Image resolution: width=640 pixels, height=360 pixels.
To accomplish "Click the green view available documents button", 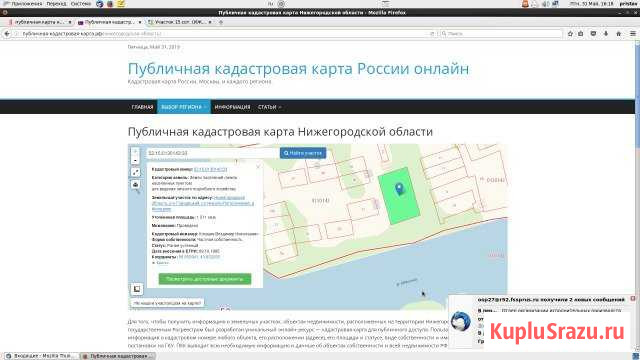I will [205, 279].
